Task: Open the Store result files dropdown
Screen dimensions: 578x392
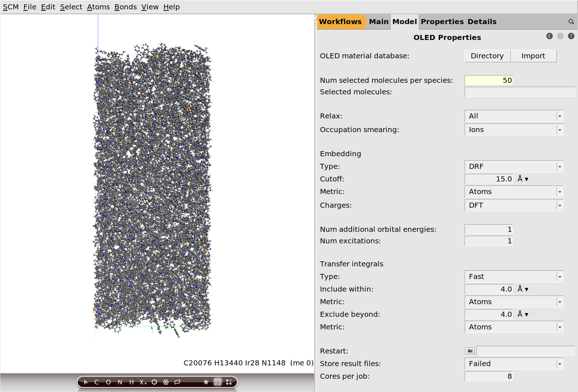Action: 514,364
